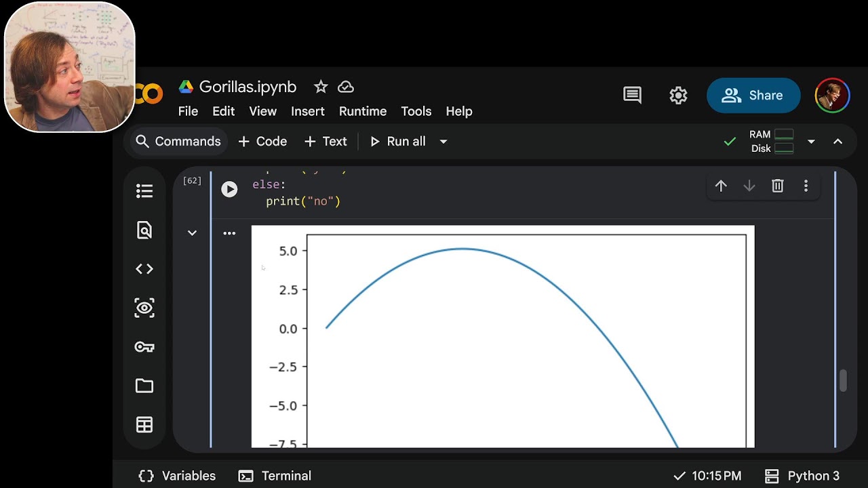Open the Google Drive logo
The image size is (868, 488).
186,87
